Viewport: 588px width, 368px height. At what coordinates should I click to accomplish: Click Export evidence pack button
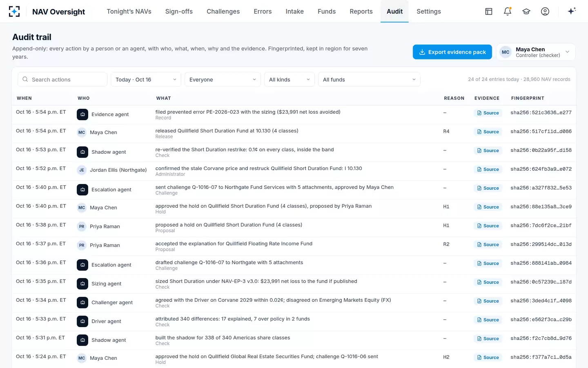[452, 52]
